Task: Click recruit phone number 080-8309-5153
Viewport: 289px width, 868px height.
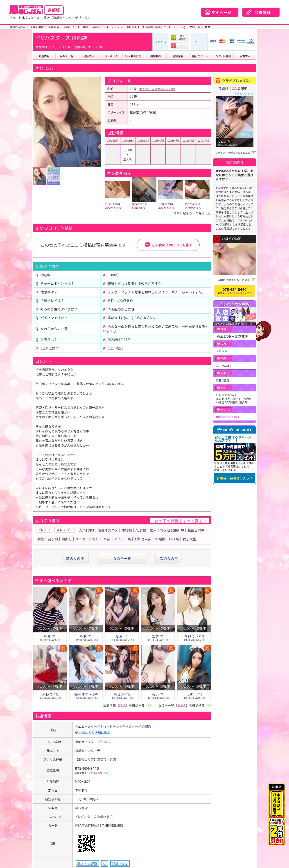Action: coord(227,417)
